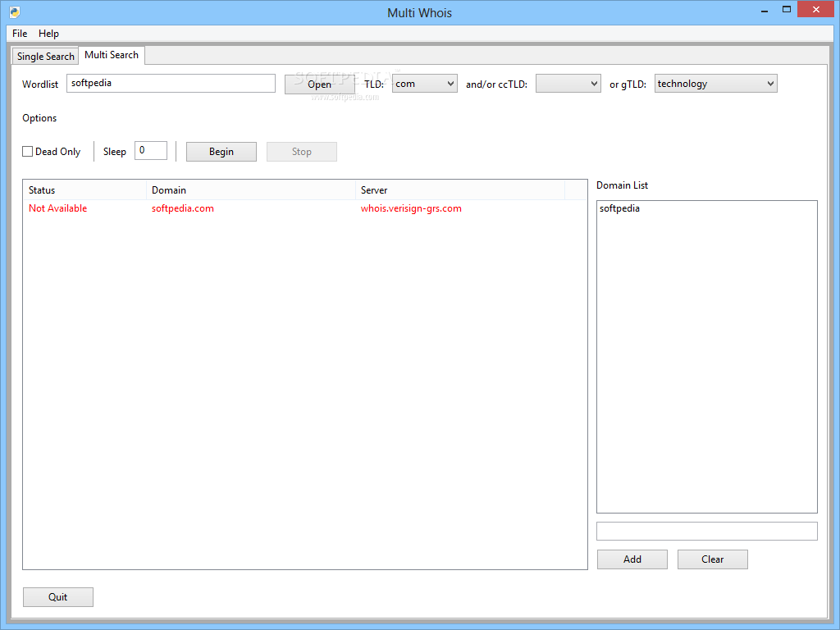Click the new domain entry field
The image size is (840, 630).
706,532
